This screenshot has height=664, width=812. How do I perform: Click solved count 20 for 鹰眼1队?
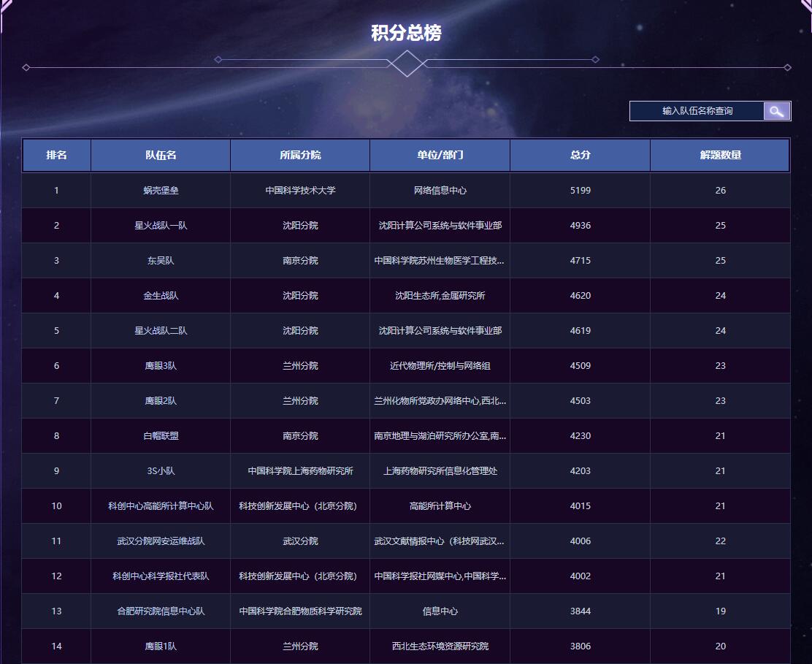[720, 646]
